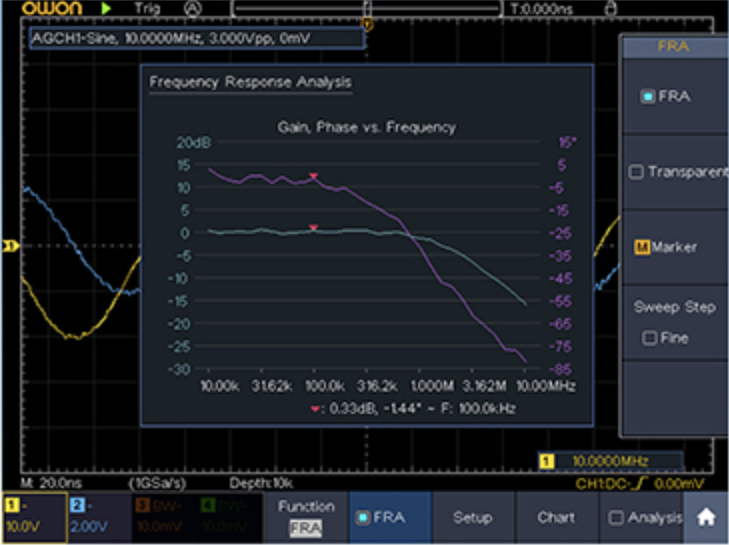Click the M: 20.0ns timebase readout
Image resolution: width=729 pixels, height=545 pixels.
point(51,483)
